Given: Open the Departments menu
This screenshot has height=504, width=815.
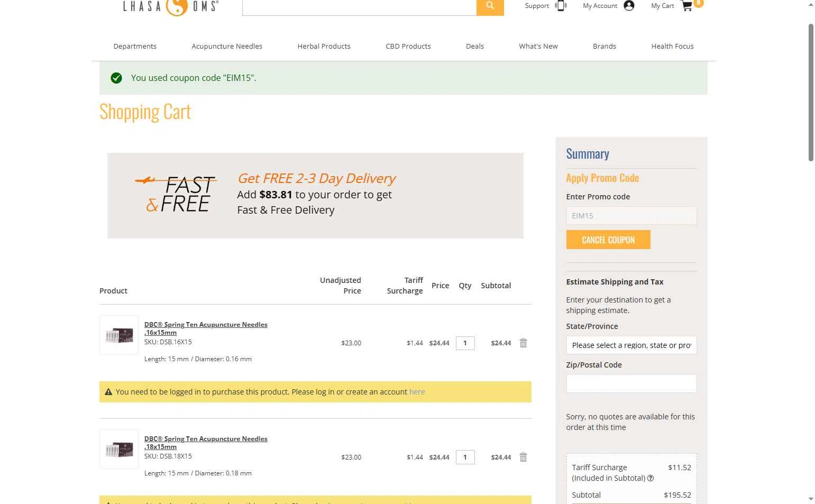Looking at the screenshot, I should [135, 46].
